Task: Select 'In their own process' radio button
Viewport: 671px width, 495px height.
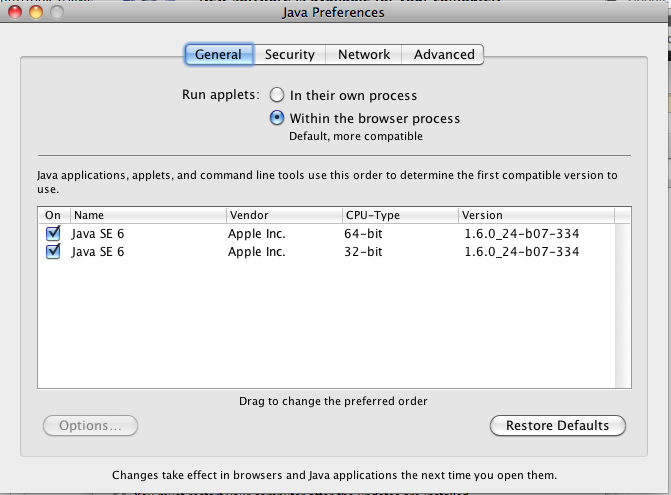Action: [x=277, y=95]
